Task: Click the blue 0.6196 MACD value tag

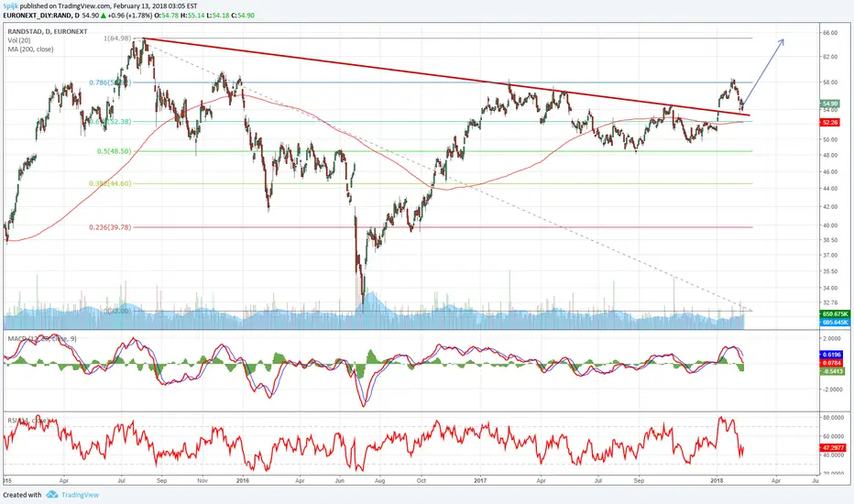Action: 832,355
